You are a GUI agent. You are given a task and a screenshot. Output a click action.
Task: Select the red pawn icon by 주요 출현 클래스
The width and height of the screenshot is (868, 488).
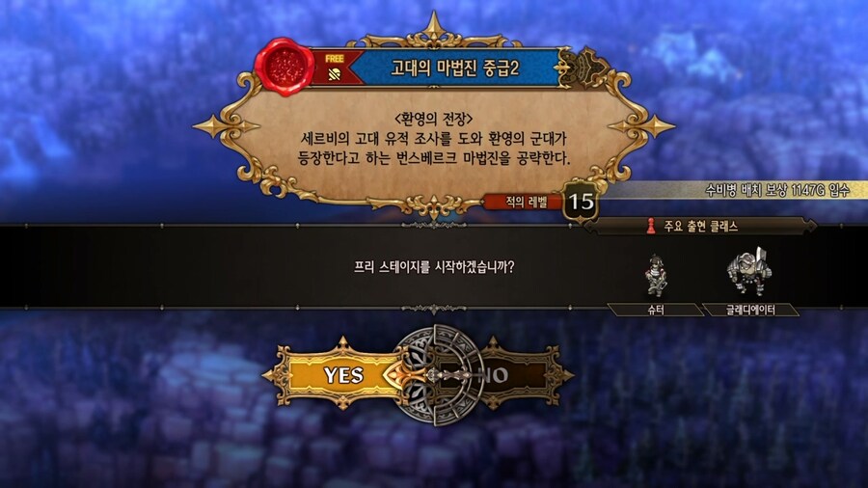click(x=651, y=226)
